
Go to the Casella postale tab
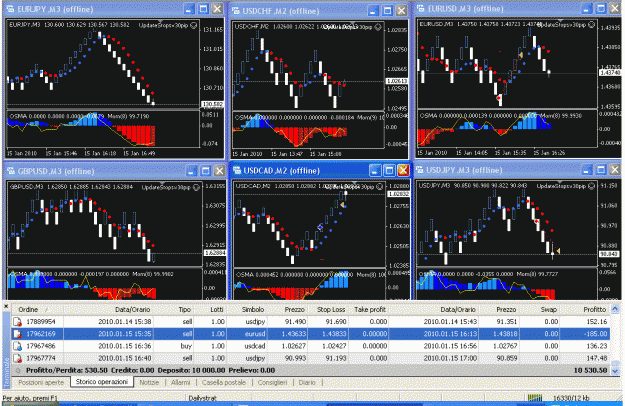coord(224,382)
